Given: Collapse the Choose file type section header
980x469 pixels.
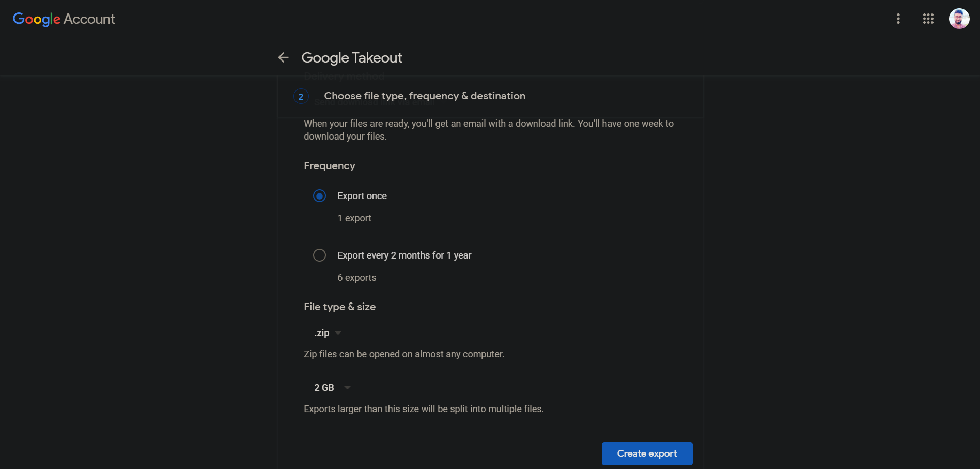Looking at the screenshot, I should pyautogui.click(x=424, y=96).
